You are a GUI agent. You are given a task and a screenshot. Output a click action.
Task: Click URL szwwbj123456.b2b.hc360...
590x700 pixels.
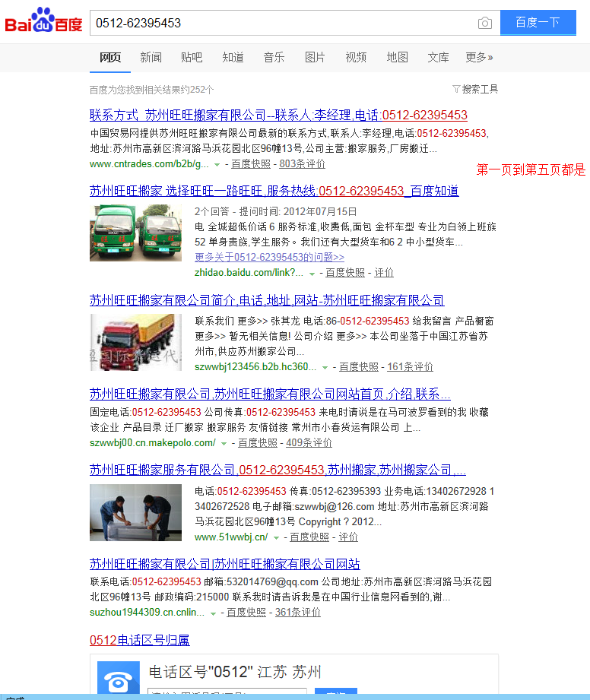pyautogui.click(x=255, y=366)
